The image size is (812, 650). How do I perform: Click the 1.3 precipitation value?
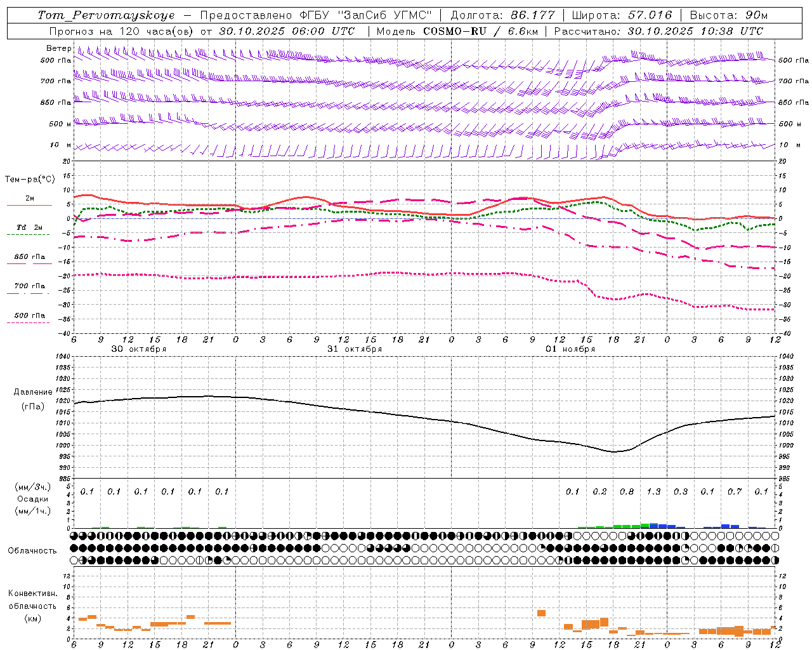[653, 492]
